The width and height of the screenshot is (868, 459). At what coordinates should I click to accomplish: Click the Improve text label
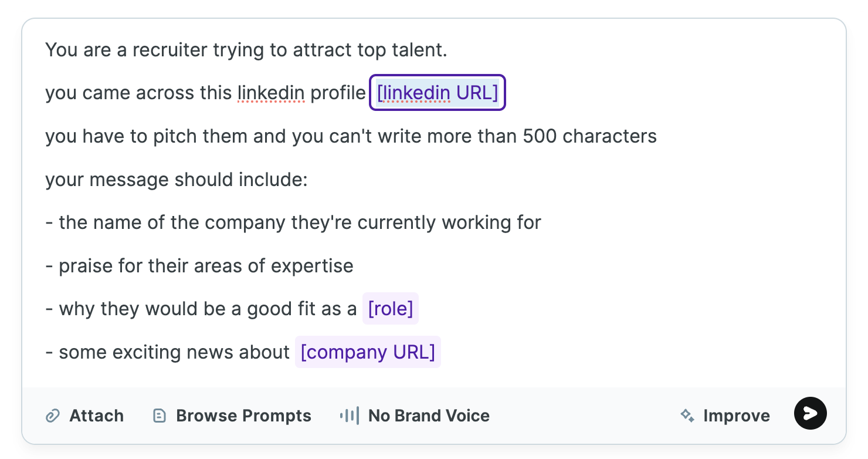point(737,416)
